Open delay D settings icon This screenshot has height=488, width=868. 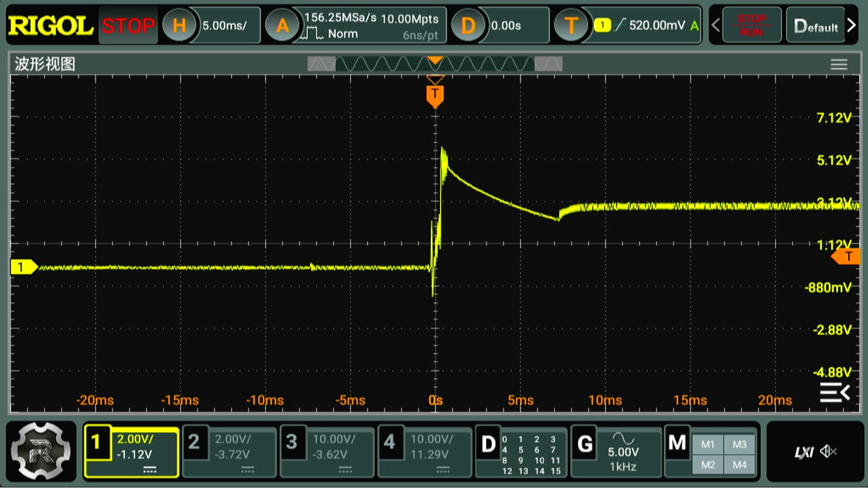468,25
